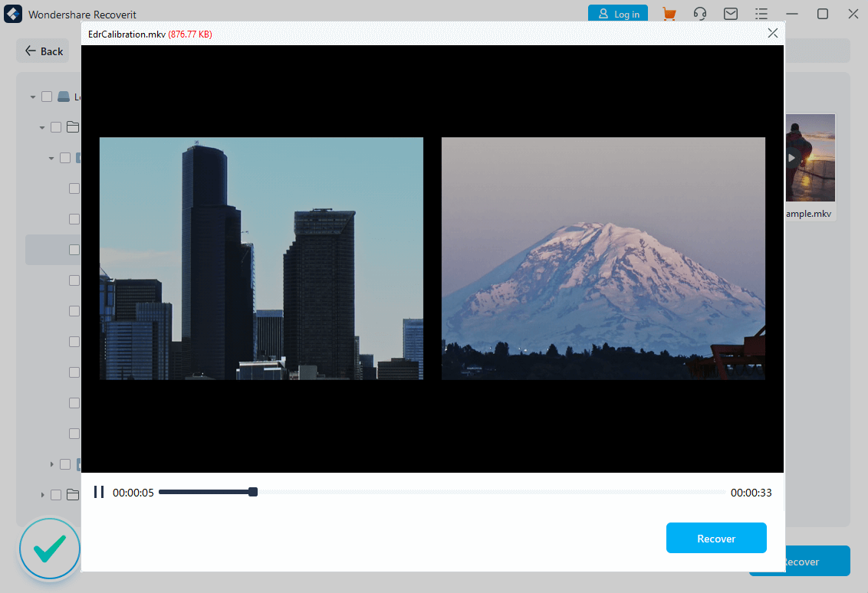Pause the video preview playback
Viewport: 868px width, 593px height.
[x=98, y=492]
